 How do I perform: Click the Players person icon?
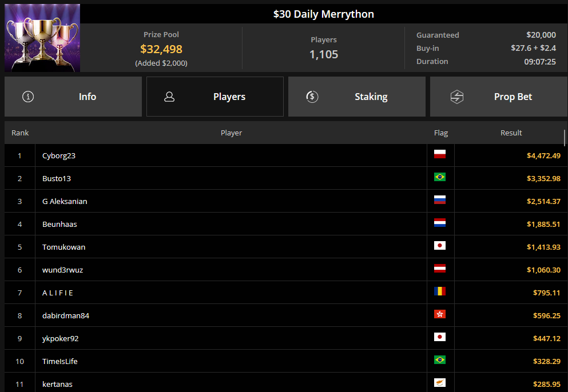point(169,97)
